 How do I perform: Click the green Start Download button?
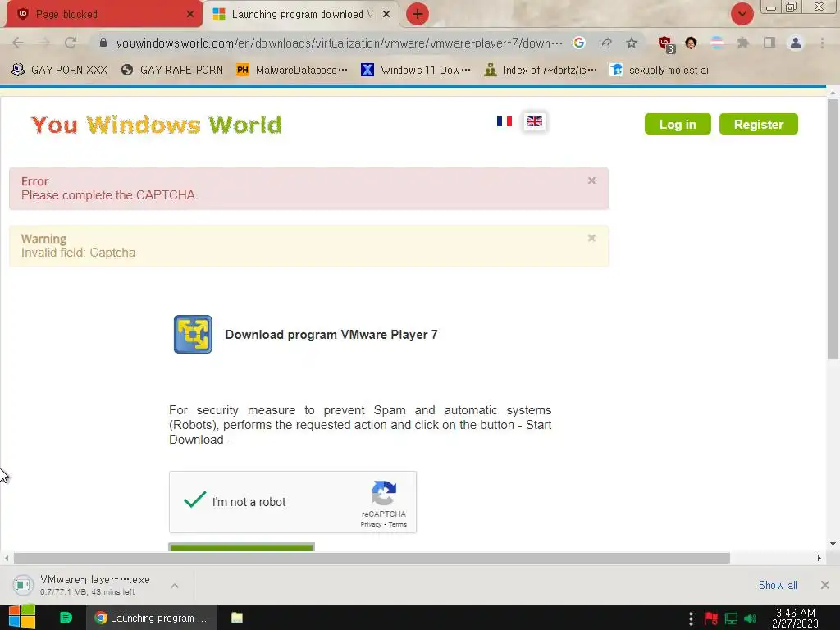(x=242, y=547)
